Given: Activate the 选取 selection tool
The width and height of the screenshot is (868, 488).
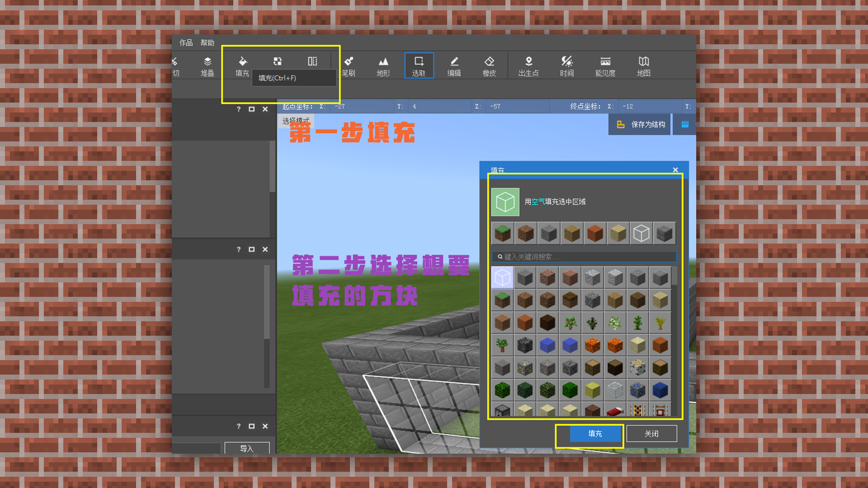Looking at the screenshot, I should point(419,66).
